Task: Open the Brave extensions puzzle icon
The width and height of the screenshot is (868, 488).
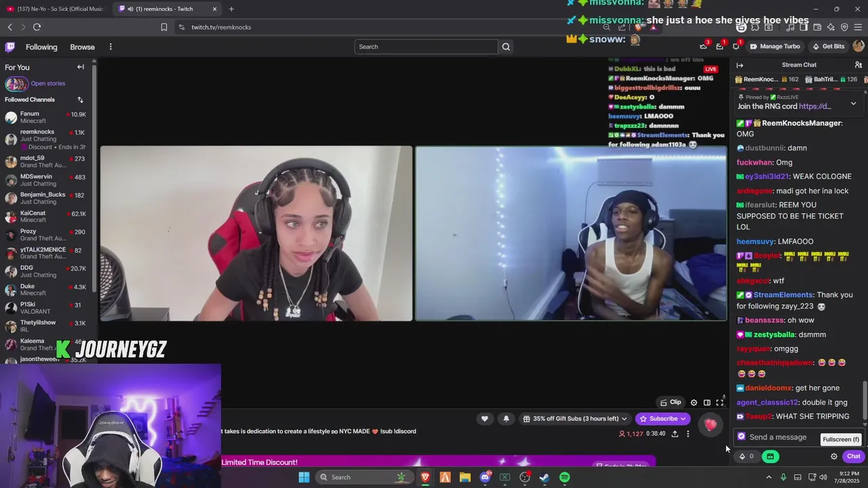Action: [x=755, y=27]
